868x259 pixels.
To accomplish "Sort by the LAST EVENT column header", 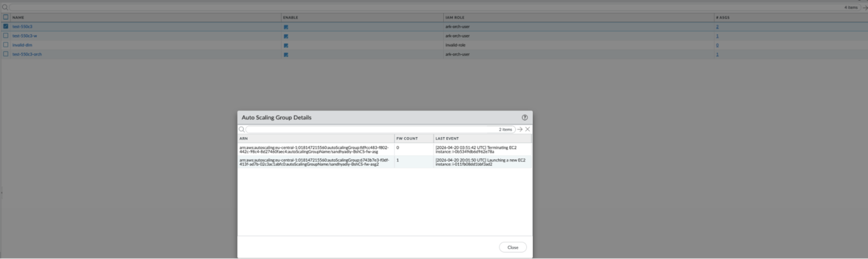I will tap(447, 139).
